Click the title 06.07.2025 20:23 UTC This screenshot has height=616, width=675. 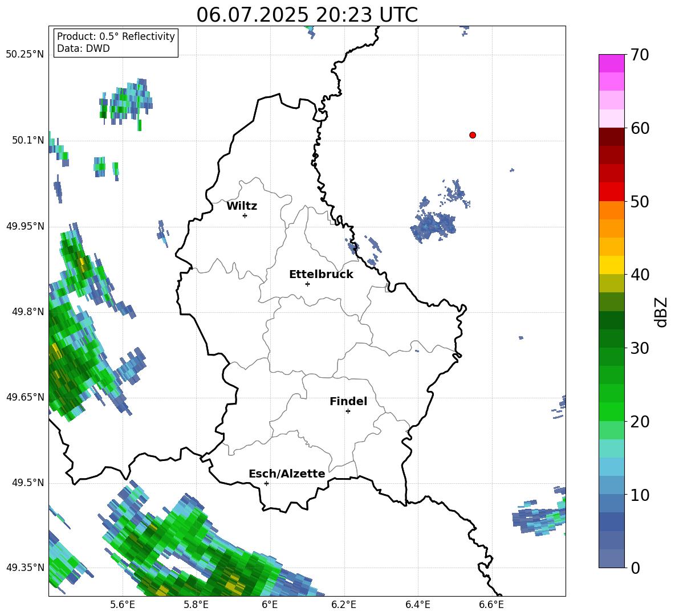[x=307, y=15]
